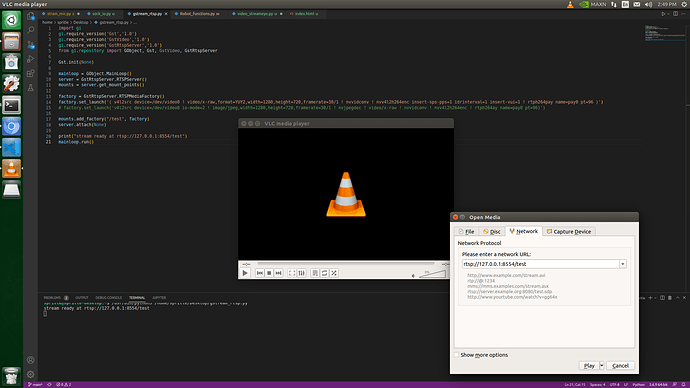690x388 pixels.
Task: Adjust the VLC volume slider
Action: pyautogui.click(x=432, y=274)
